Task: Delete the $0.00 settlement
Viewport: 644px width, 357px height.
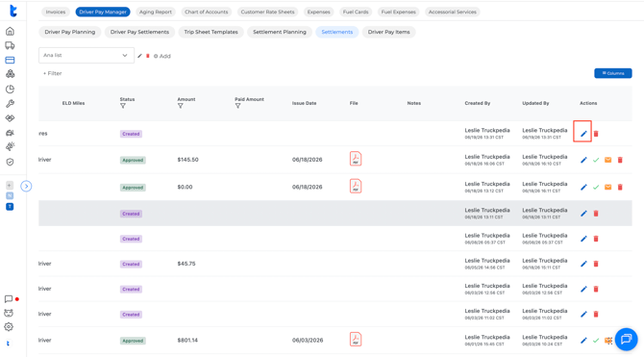Action: coord(620,187)
